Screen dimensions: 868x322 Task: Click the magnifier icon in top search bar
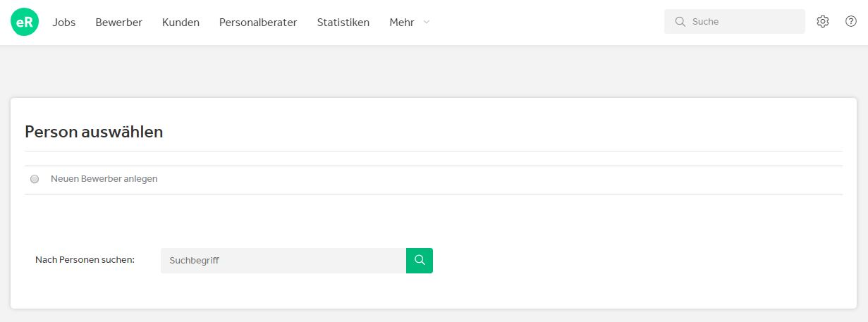[680, 22]
